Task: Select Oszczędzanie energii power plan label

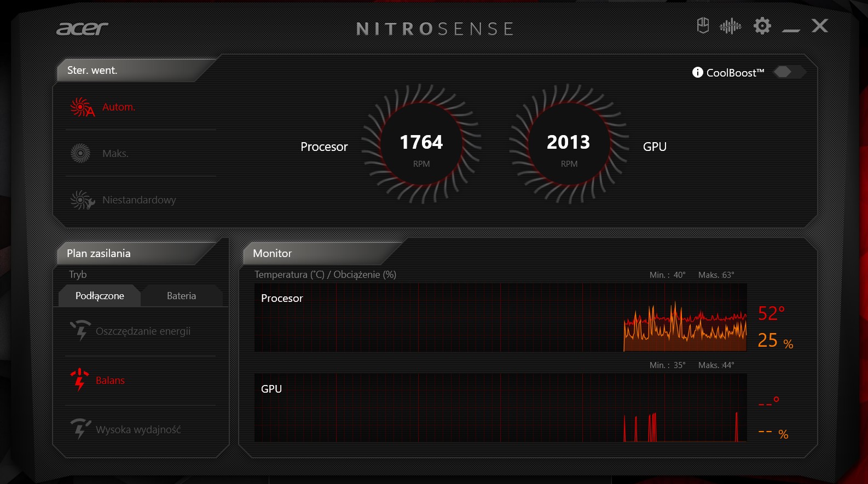Action: (x=143, y=331)
